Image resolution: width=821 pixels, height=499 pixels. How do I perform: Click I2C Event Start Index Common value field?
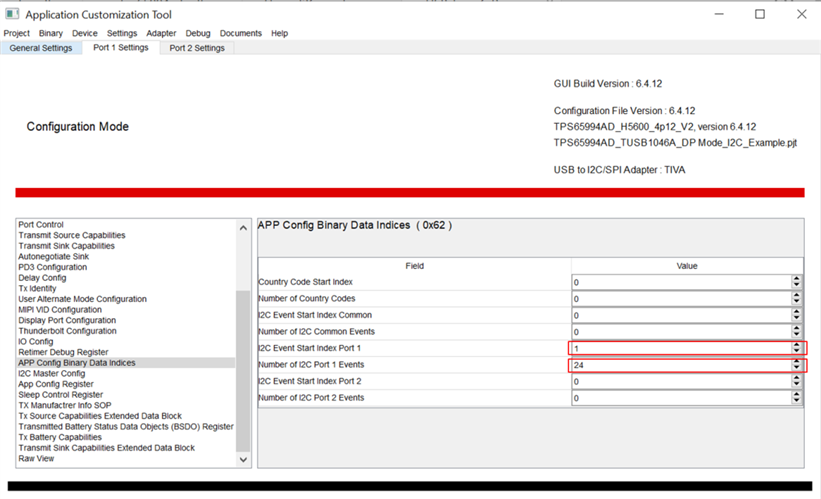click(681, 315)
